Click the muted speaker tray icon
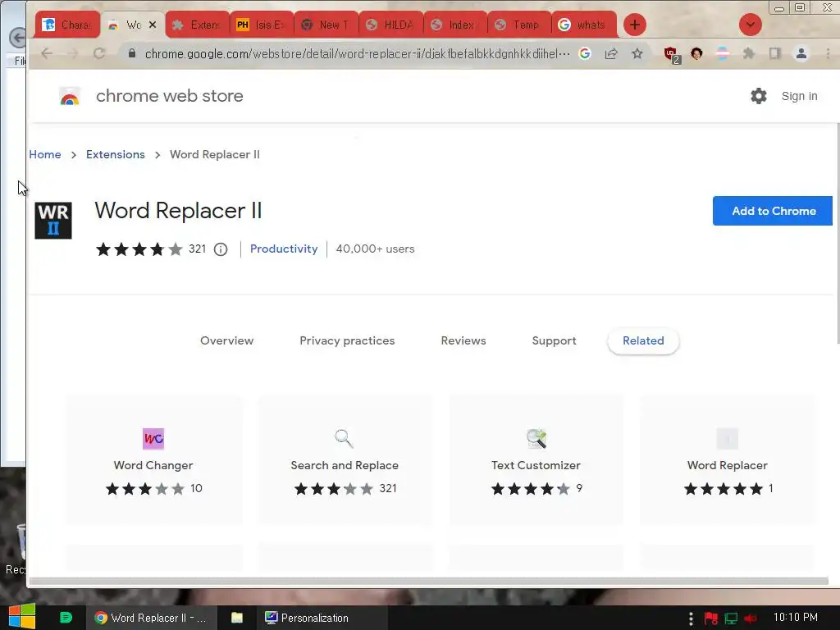The width and height of the screenshot is (840, 630). (x=751, y=619)
